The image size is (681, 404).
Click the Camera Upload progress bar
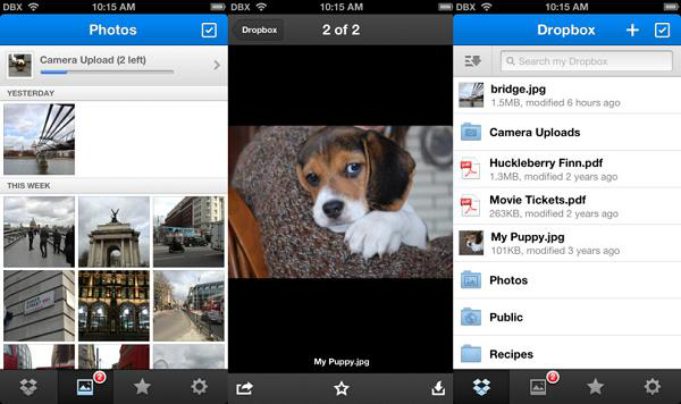107,72
